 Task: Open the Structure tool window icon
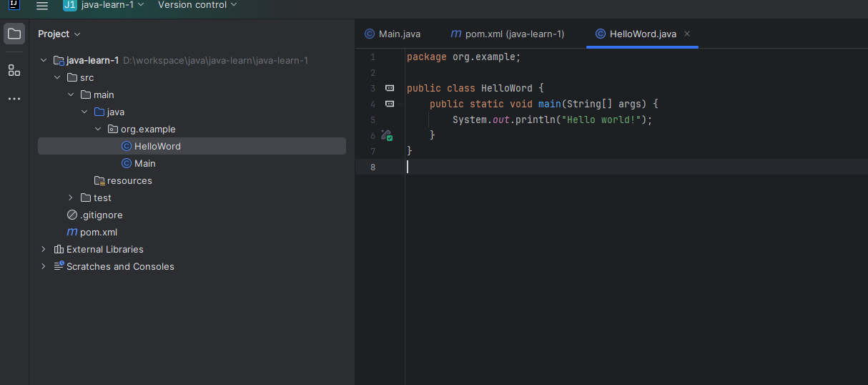coord(14,70)
